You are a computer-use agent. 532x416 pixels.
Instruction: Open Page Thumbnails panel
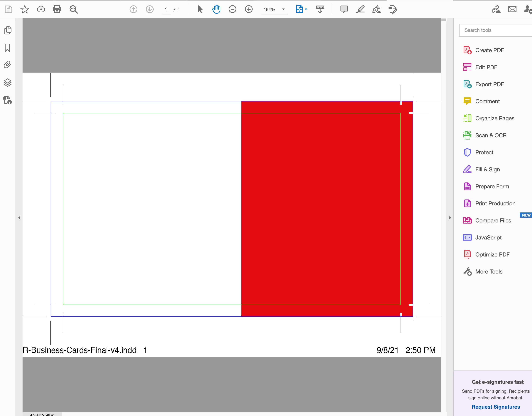pyautogui.click(x=8, y=30)
